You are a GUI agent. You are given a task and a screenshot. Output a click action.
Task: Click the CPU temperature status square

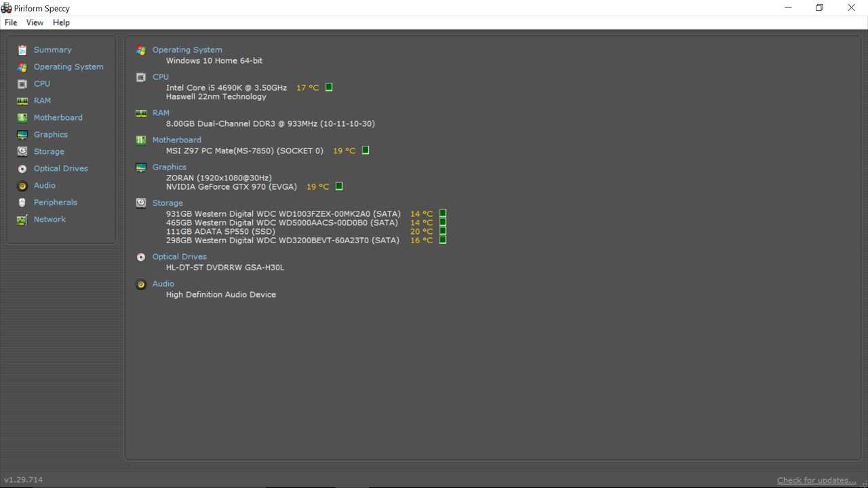(329, 87)
